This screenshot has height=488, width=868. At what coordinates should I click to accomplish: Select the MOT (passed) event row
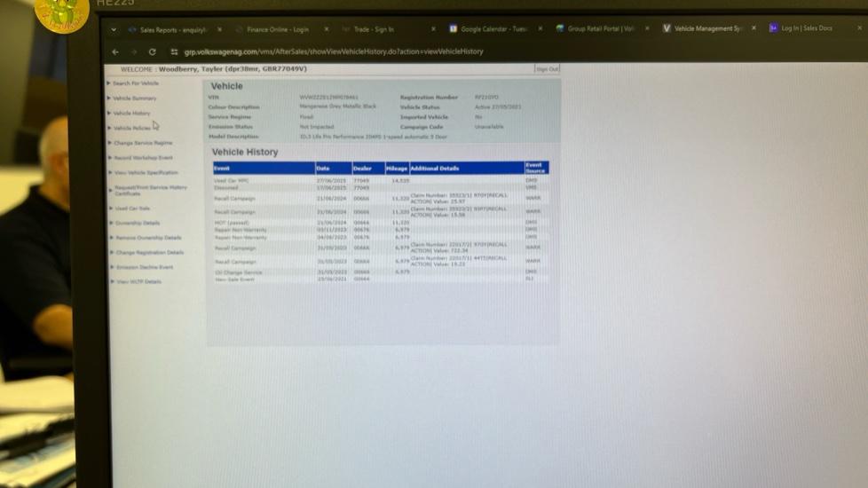[381, 223]
